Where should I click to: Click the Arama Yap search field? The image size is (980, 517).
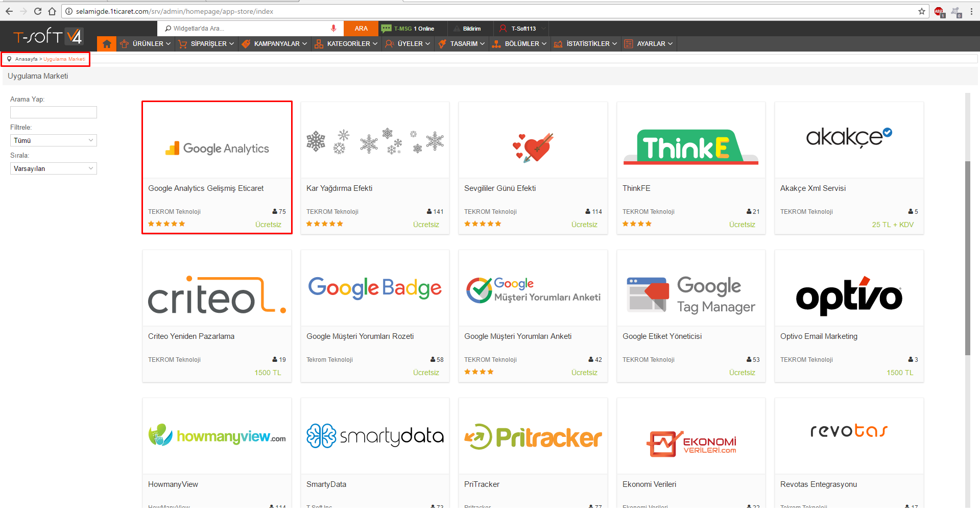[54, 112]
